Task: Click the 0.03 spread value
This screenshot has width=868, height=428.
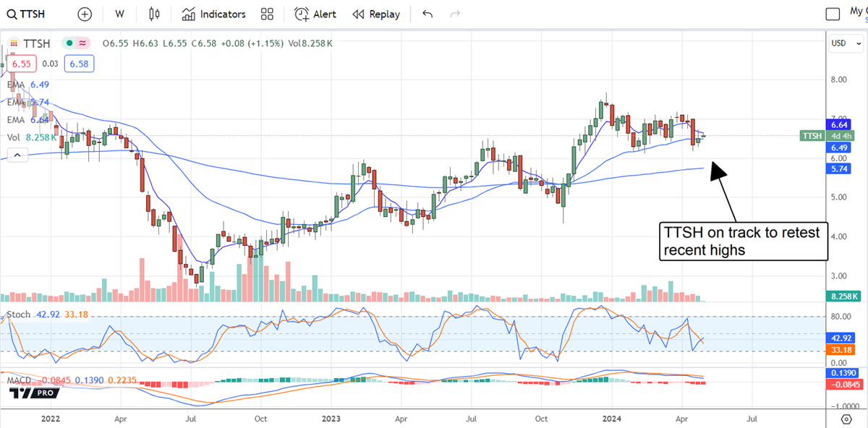Action: tap(48, 64)
